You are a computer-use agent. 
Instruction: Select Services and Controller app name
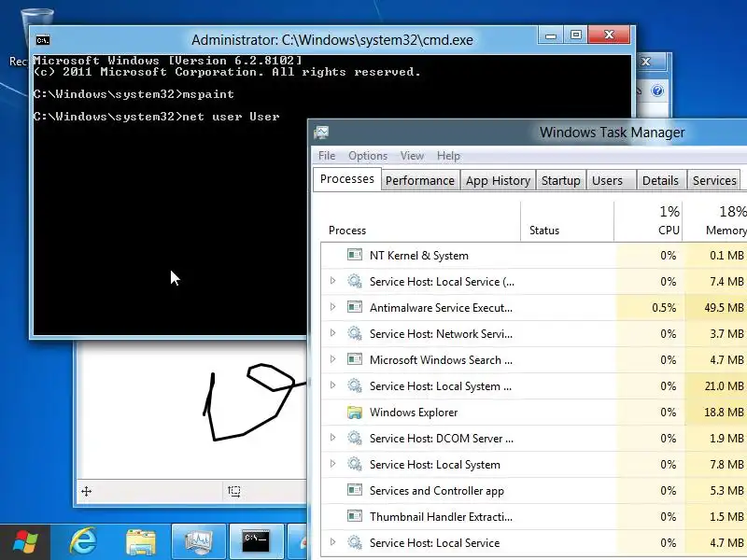(436, 491)
